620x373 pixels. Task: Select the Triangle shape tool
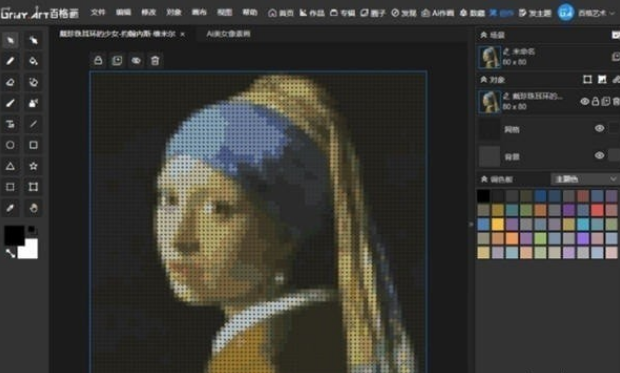[x=10, y=166]
